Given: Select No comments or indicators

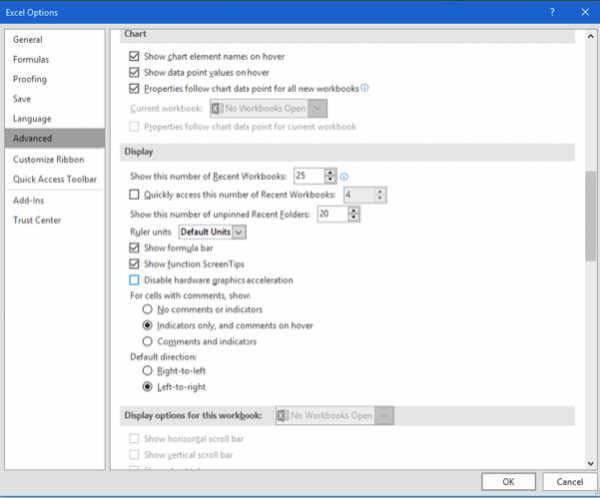Looking at the screenshot, I should click(147, 309).
